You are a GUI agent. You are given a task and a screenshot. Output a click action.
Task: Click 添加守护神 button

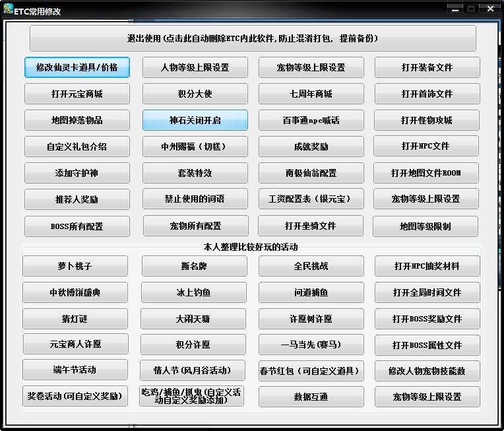77,173
